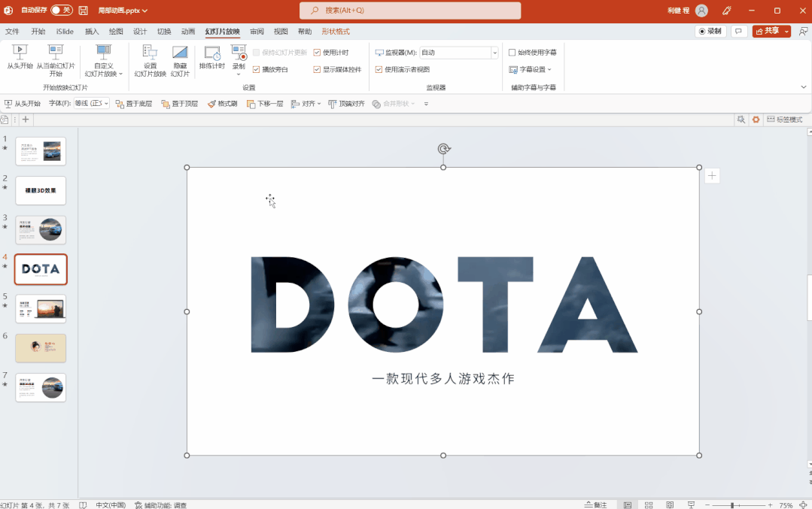Click 从头开始 in quick access toolbar
Viewport: 812px width, 509px height.
[x=23, y=104]
